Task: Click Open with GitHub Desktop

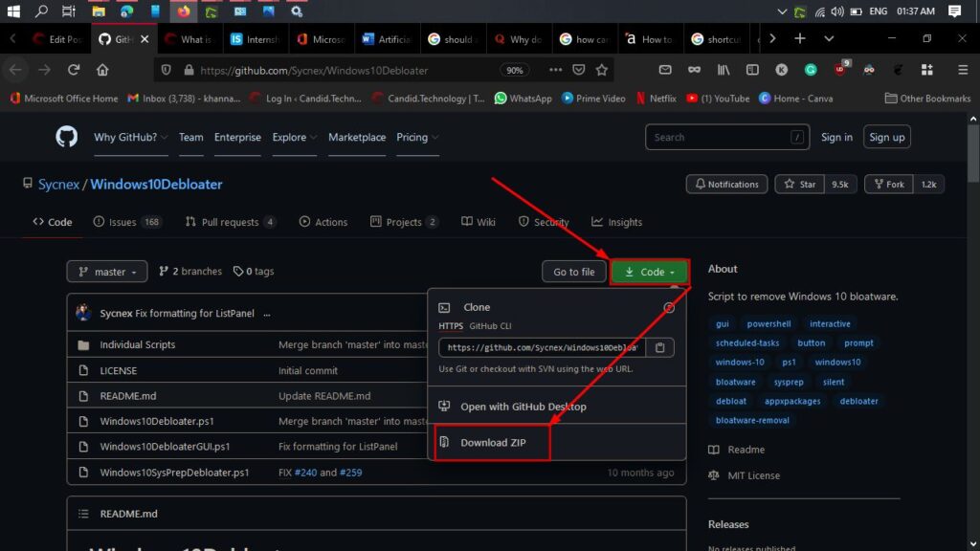Action: pos(523,407)
